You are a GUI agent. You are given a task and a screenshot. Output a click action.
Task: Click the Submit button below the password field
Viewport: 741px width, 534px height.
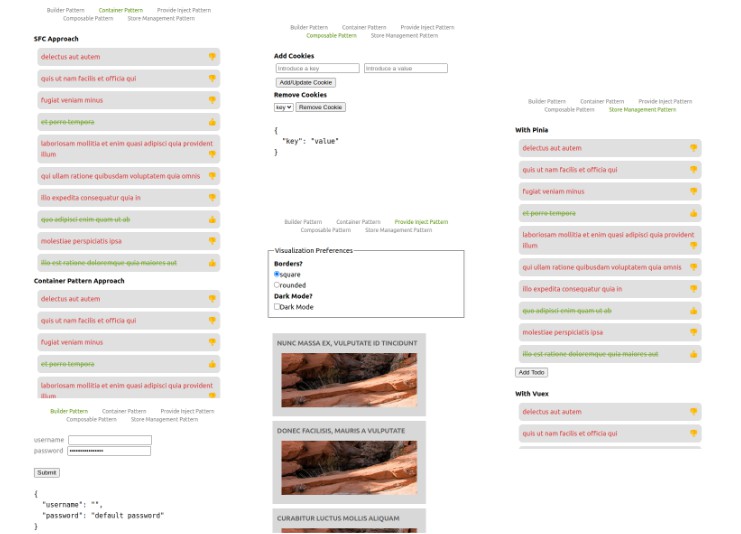46,472
